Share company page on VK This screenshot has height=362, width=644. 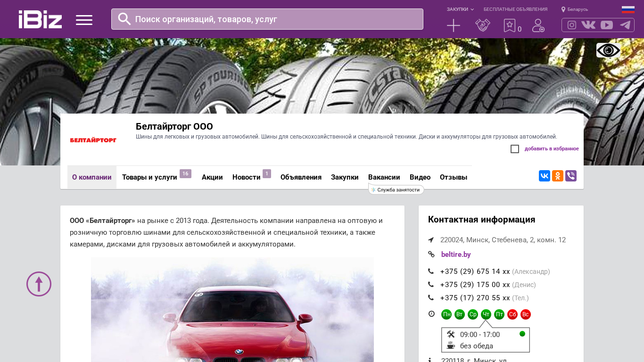tap(545, 176)
